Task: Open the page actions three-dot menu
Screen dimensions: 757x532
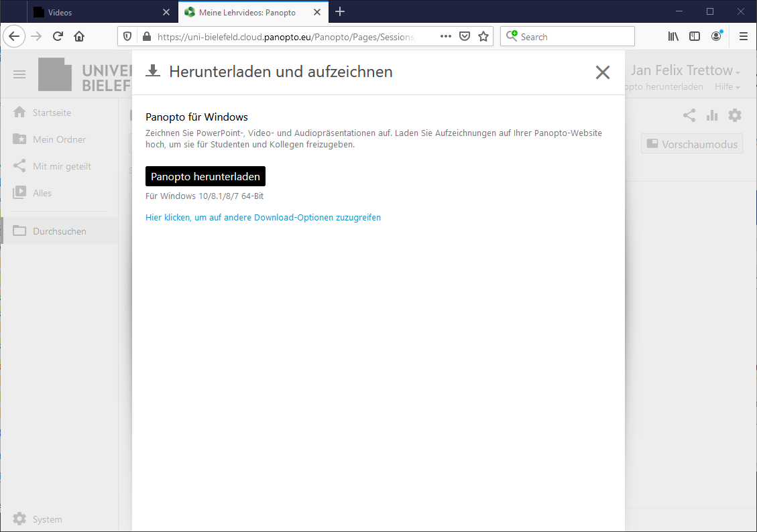Action: click(x=446, y=37)
